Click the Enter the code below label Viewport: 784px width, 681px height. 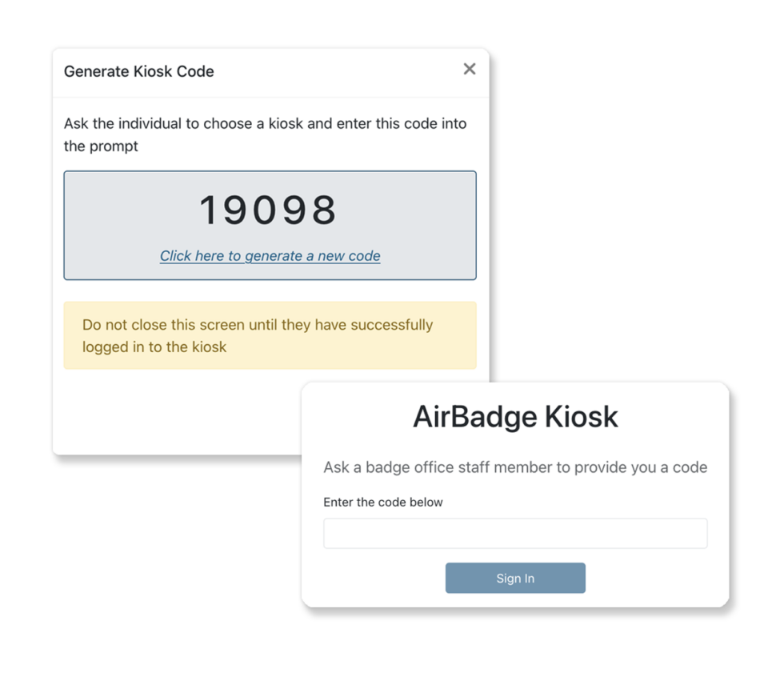pos(382,502)
